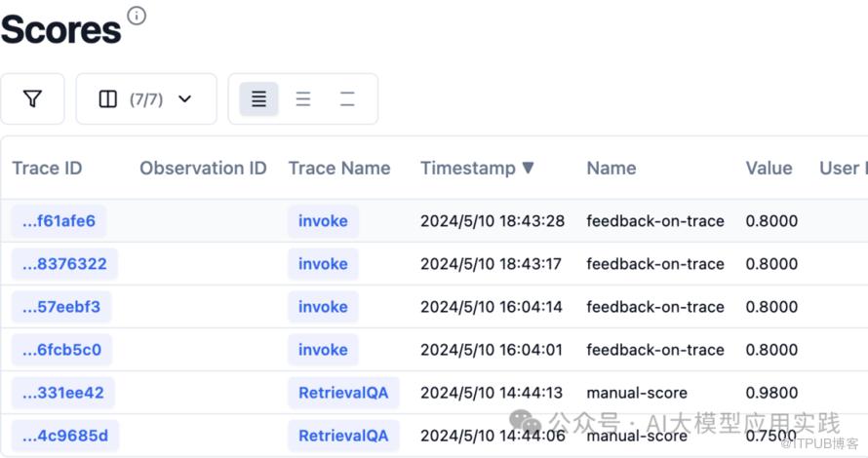This screenshot has height=458, width=868.
Task: Open the filter funnel button
Action: click(32, 99)
